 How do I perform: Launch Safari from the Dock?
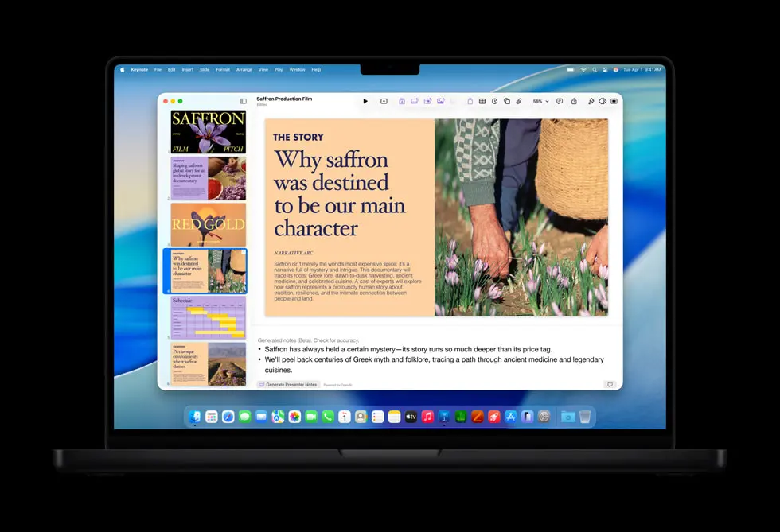228,416
